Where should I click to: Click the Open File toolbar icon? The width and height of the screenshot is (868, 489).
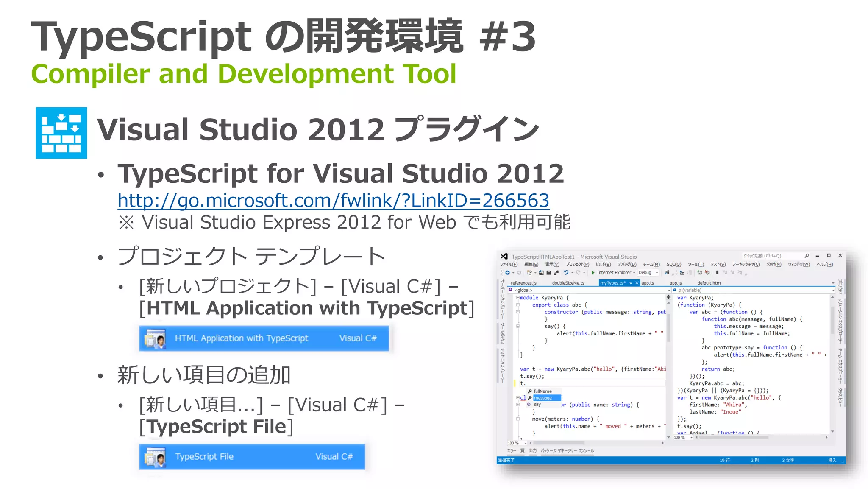(541, 273)
